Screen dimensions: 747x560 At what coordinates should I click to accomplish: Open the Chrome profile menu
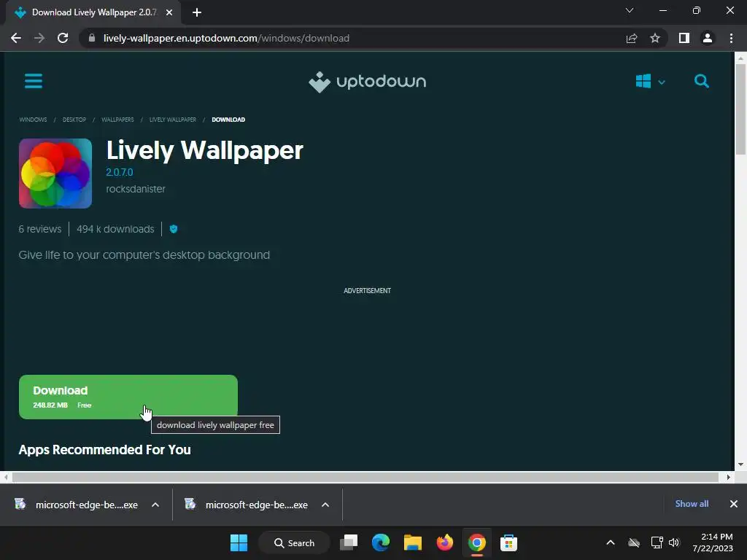708,38
